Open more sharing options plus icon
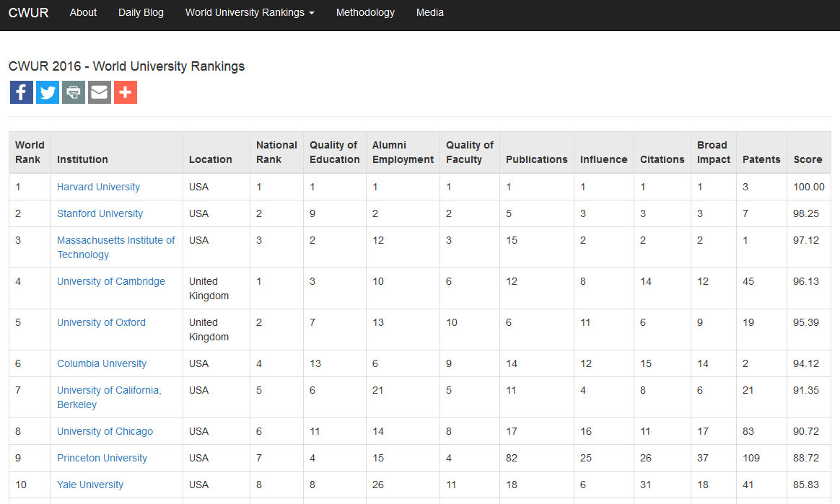Screen dimensions: 840x504 [x=126, y=92]
